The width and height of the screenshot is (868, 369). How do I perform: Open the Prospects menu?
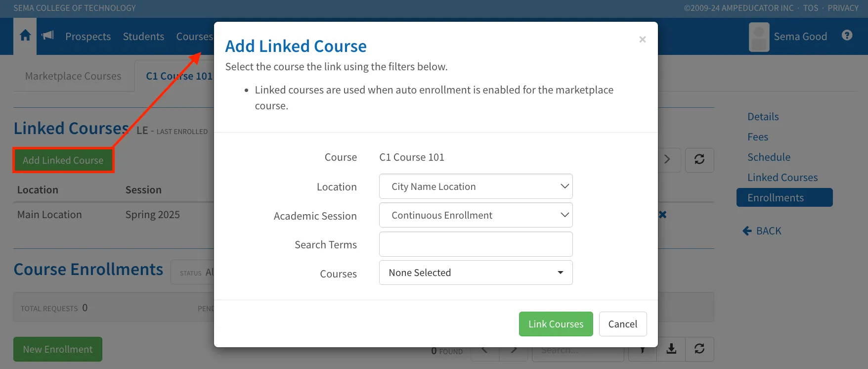(x=88, y=37)
